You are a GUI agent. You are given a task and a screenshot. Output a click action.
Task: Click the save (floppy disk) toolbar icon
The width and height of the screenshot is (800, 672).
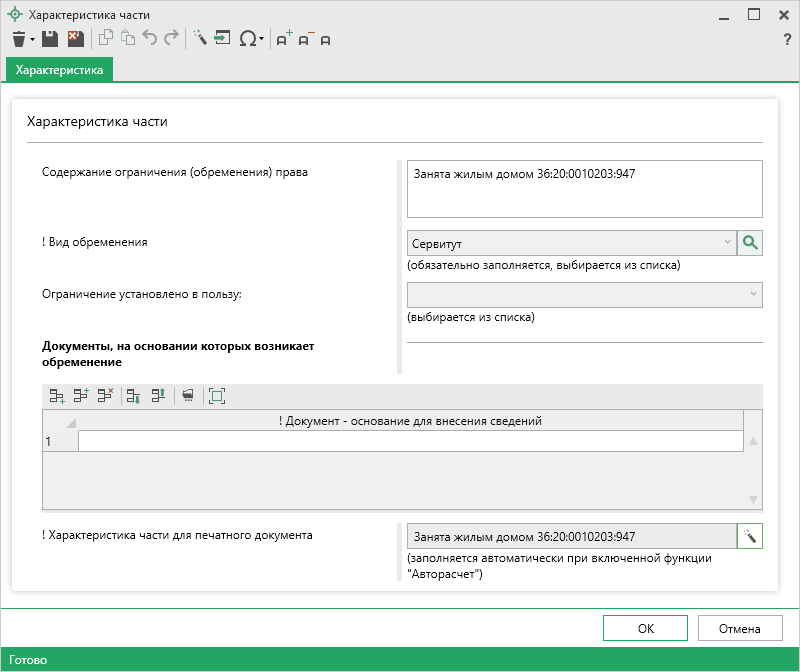coord(50,39)
